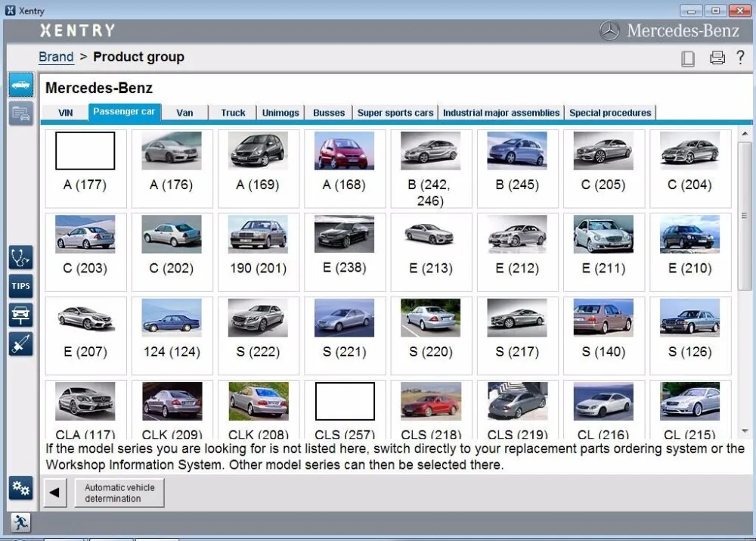Open Industrial major assemblies tab
Screen dimensions: 756x541
[x=501, y=113]
